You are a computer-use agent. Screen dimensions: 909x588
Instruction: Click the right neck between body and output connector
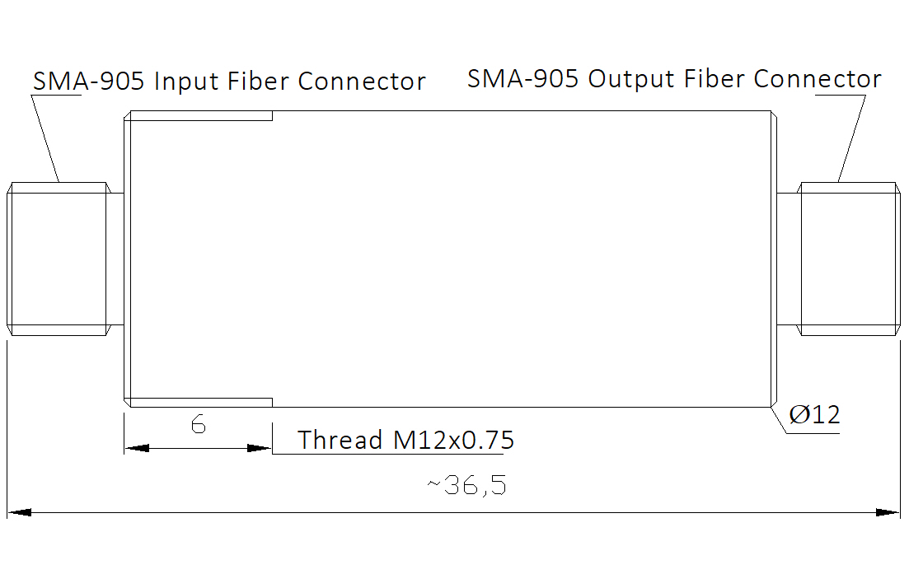(x=789, y=259)
